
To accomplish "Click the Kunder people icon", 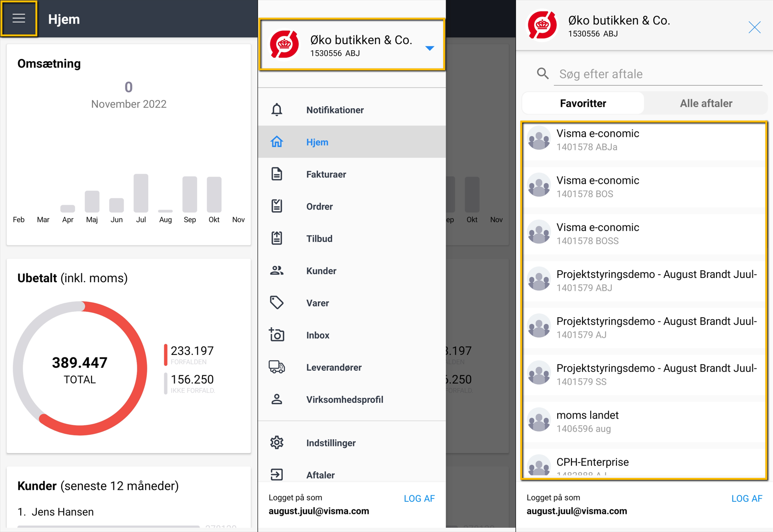I will tap(277, 270).
